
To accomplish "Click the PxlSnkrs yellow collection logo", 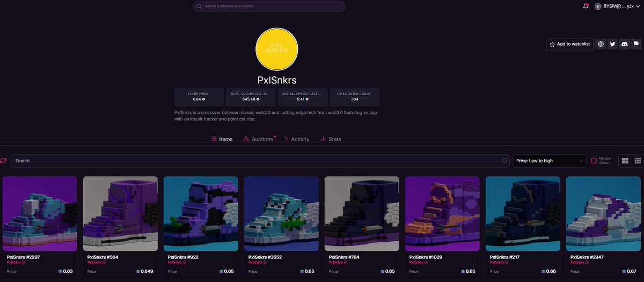I will click(277, 49).
